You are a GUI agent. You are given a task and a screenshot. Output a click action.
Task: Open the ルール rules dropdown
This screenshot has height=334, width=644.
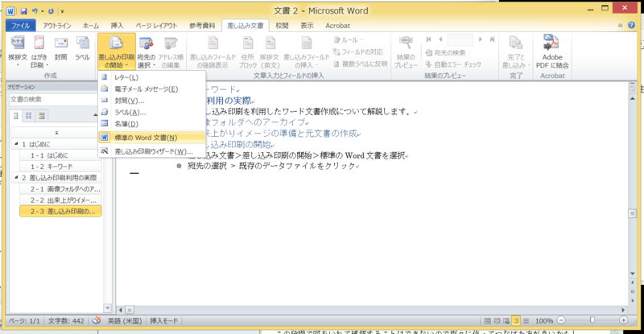click(349, 40)
